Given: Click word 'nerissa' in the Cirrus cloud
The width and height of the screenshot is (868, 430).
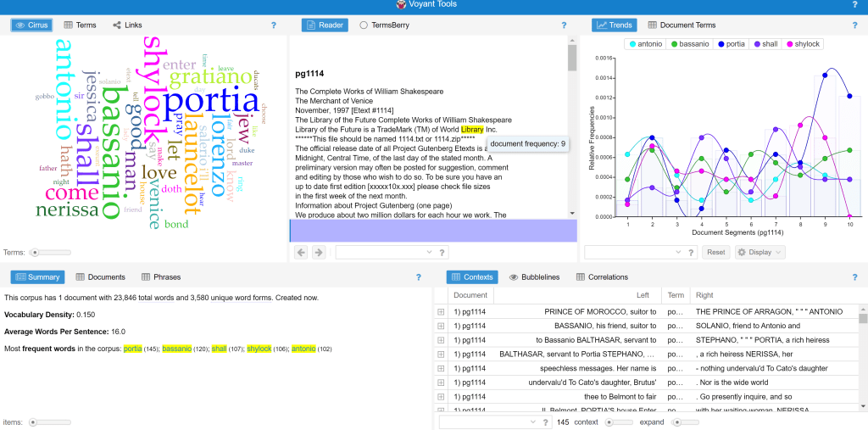Looking at the screenshot, I should [67, 210].
